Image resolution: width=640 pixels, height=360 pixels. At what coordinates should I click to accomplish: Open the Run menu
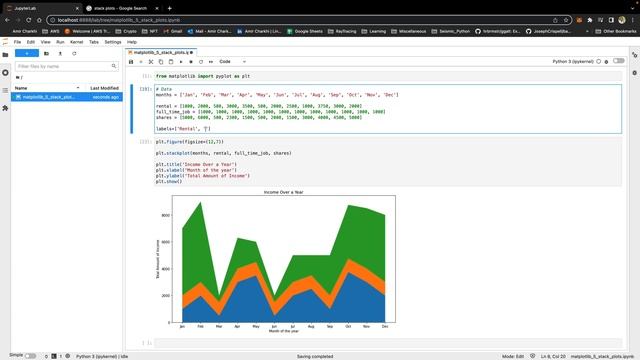pos(60,42)
